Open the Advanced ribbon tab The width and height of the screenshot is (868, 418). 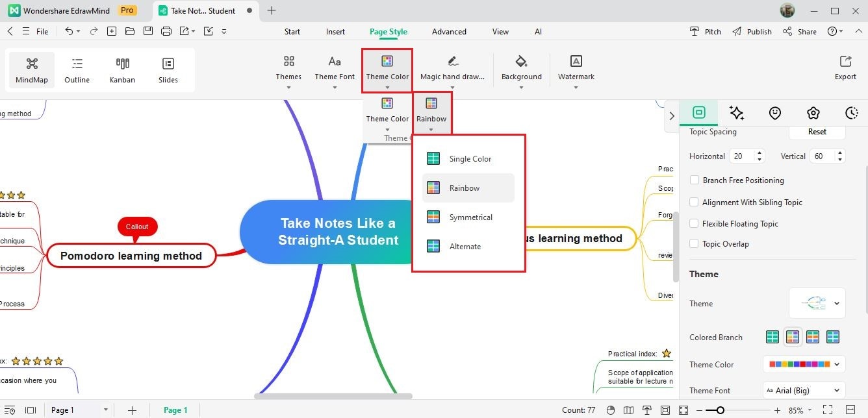[449, 32]
